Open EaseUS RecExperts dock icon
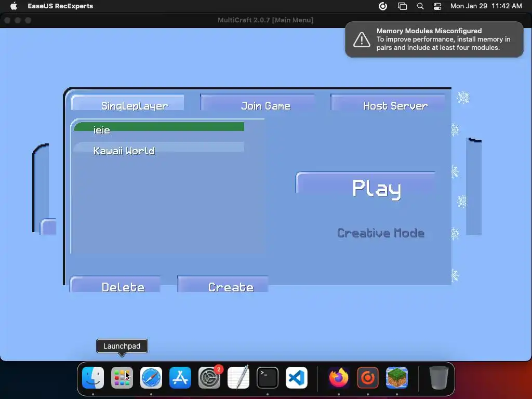 [x=368, y=378]
